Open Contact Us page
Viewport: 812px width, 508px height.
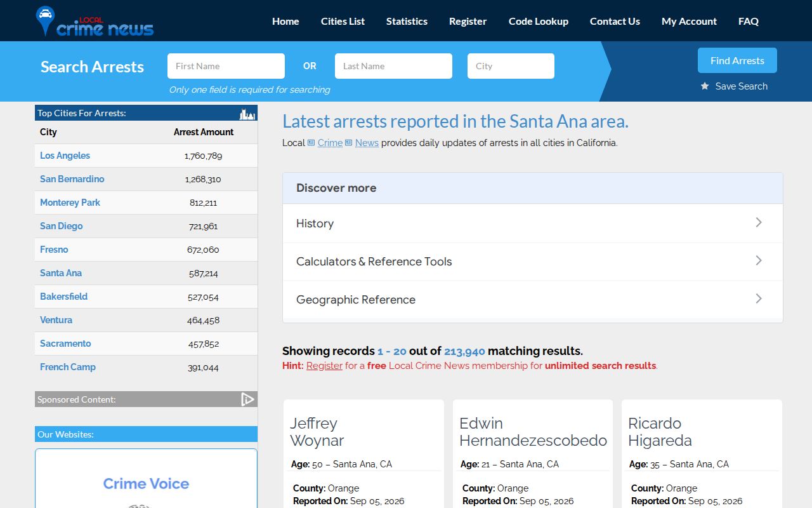click(615, 21)
